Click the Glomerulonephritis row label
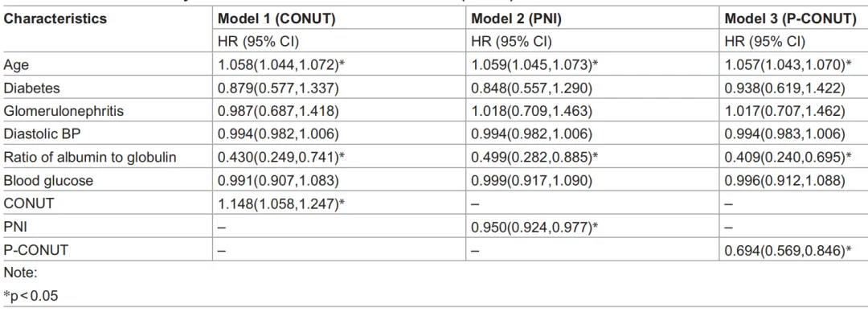The width and height of the screenshot is (868, 312). (x=63, y=112)
